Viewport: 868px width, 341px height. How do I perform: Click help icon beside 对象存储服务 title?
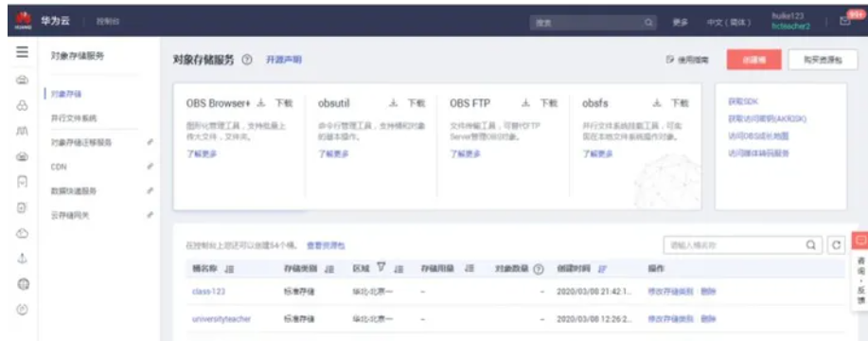coord(247,60)
